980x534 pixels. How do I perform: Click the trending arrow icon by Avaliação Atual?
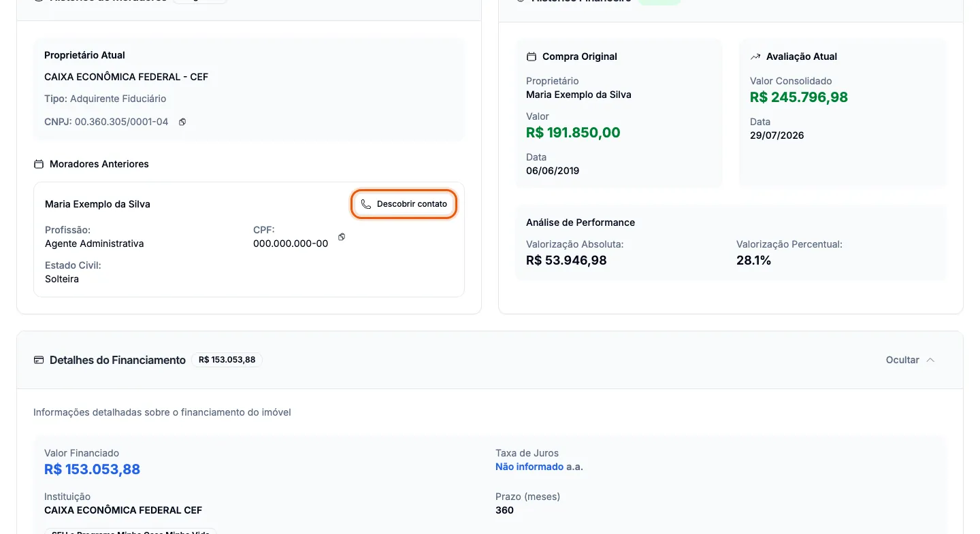(x=755, y=56)
